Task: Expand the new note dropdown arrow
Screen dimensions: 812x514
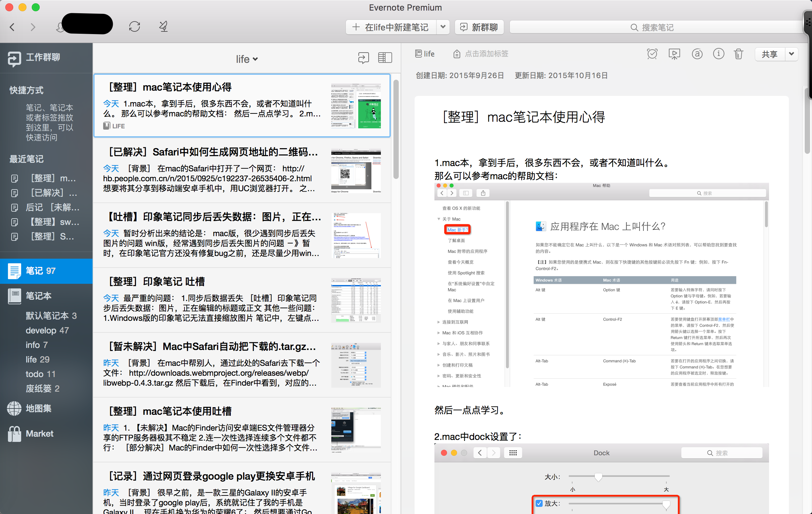Action: point(443,27)
